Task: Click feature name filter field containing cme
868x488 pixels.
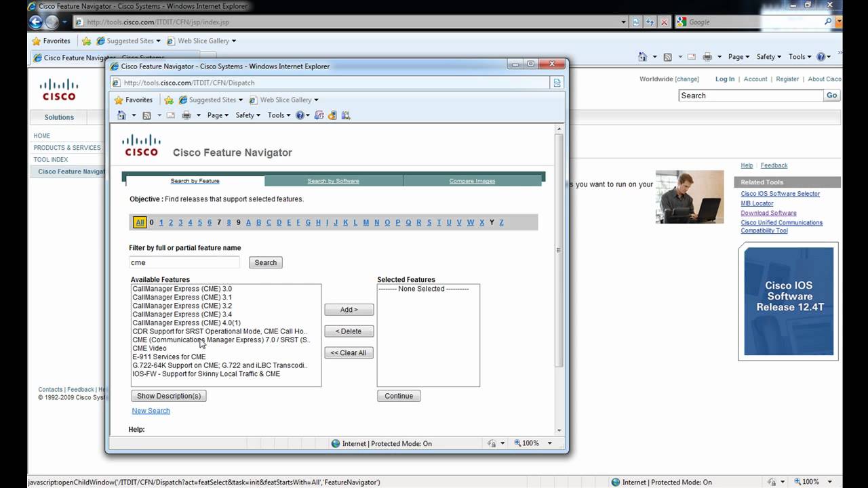Action: click(x=184, y=262)
